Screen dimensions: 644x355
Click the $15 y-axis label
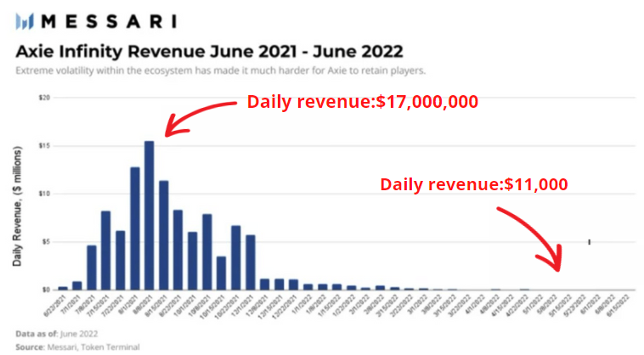44,146
